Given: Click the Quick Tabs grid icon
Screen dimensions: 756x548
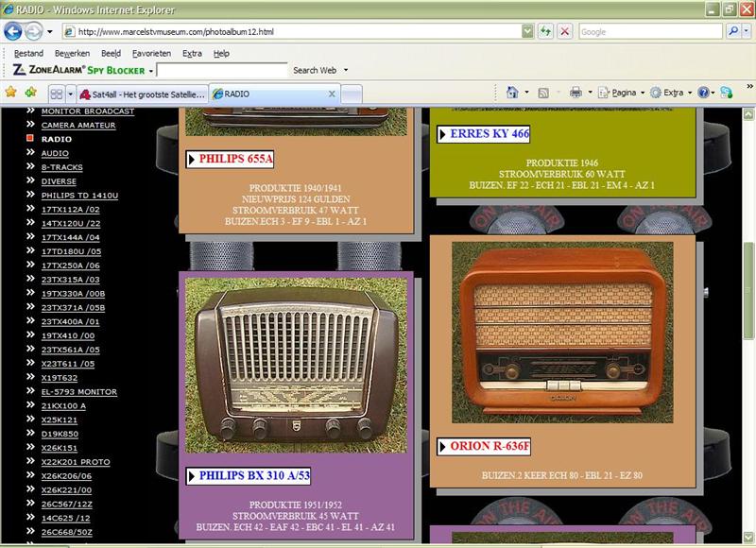Looking at the screenshot, I should 57,94.
